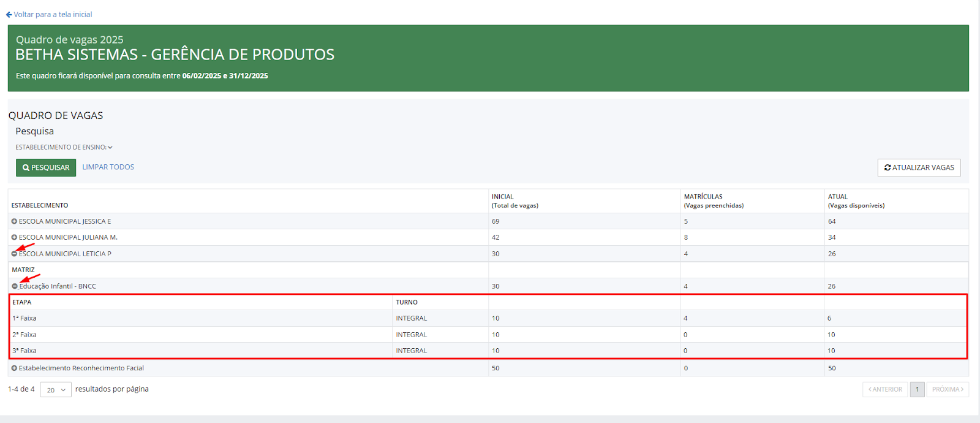Image resolution: width=980 pixels, height=423 pixels.
Task: Click initial vacancies 42 for Juliana M.
Action: tap(496, 237)
